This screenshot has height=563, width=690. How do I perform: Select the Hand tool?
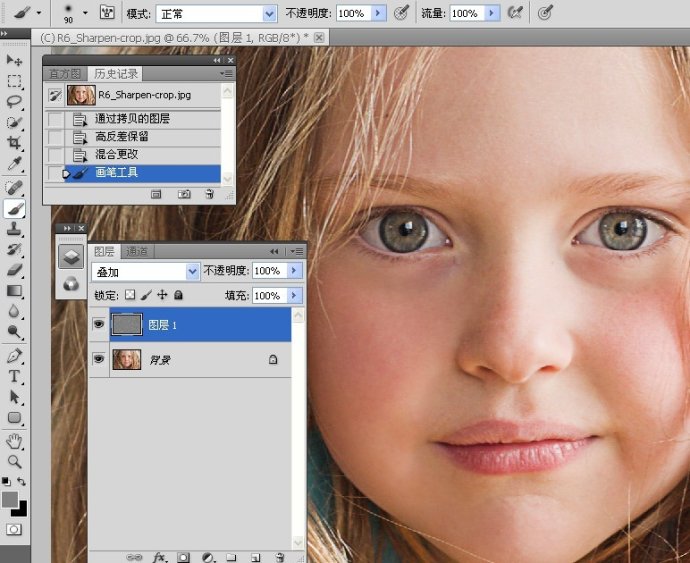[x=14, y=441]
